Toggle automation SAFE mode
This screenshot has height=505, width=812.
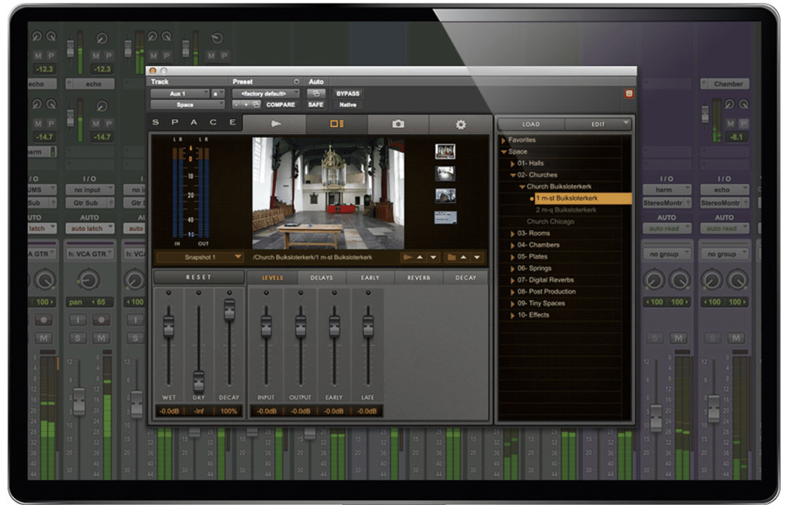(316, 105)
